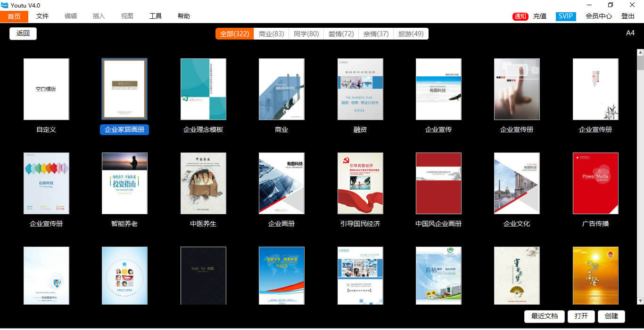Choose the 中医养生 template thumbnail

pyautogui.click(x=203, y=183)
